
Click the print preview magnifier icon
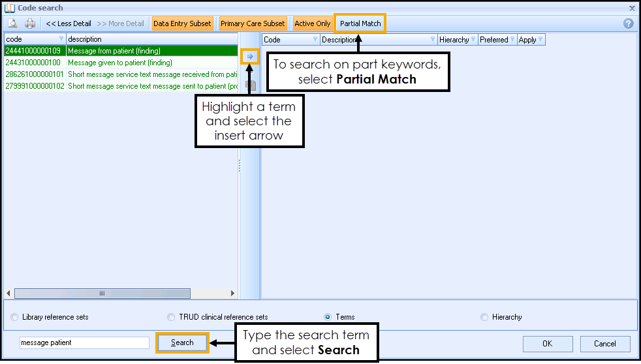[12, 23]
